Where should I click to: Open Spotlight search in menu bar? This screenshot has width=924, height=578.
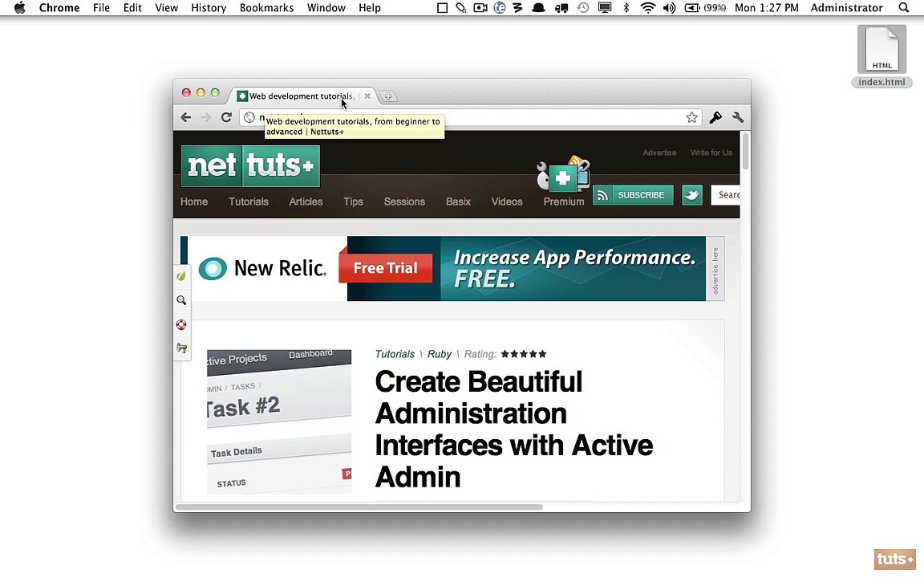tap(903, 8)
